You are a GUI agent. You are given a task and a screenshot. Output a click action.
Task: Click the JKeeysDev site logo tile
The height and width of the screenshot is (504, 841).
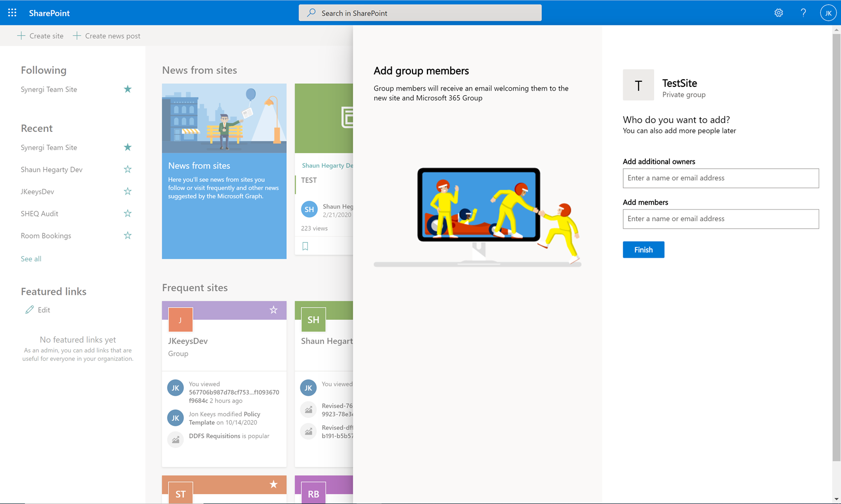180,319
